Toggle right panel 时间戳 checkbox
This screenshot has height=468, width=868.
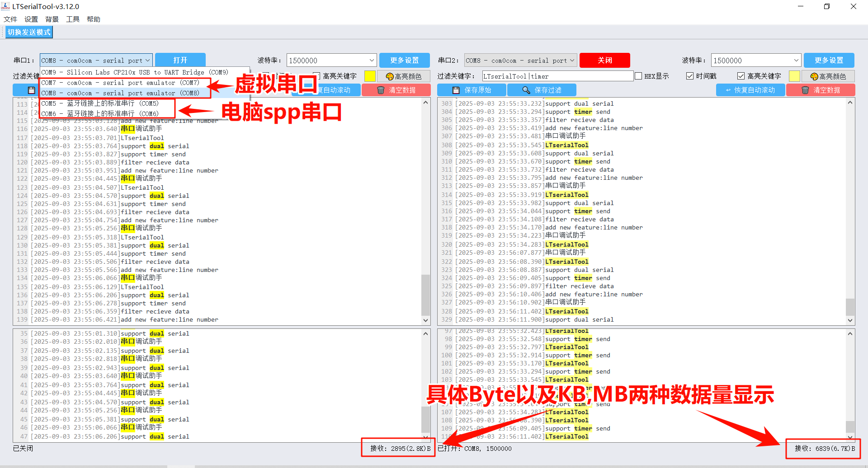690,76
